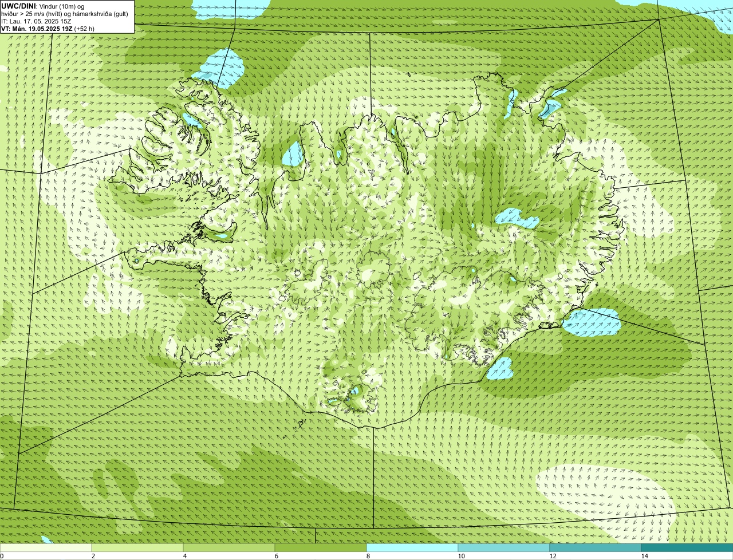Viewport: 733px width, 560px height.
Task: Click the 0–2 m/s pale yellow legend swatch
Action: pos(46,547)
